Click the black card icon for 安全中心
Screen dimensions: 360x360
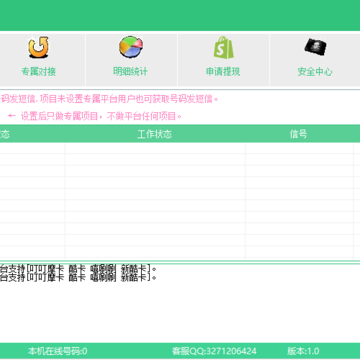[x=315, y=47]
